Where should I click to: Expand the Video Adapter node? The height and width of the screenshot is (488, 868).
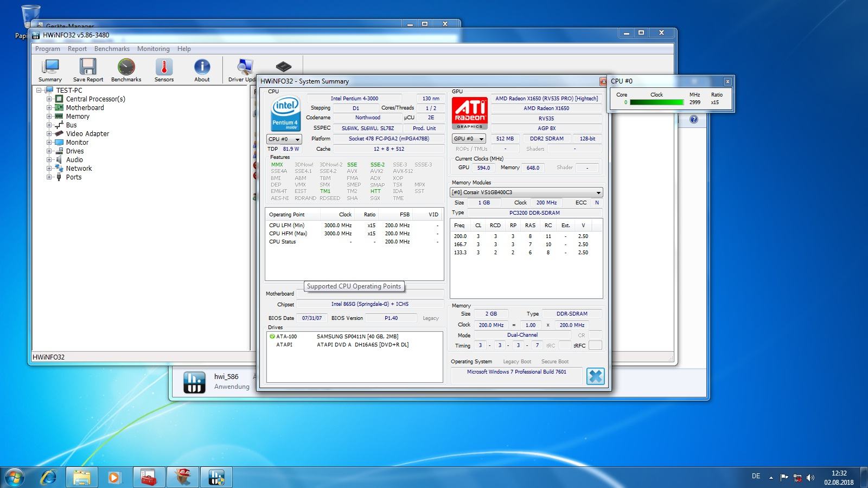(x=49, y=134)
